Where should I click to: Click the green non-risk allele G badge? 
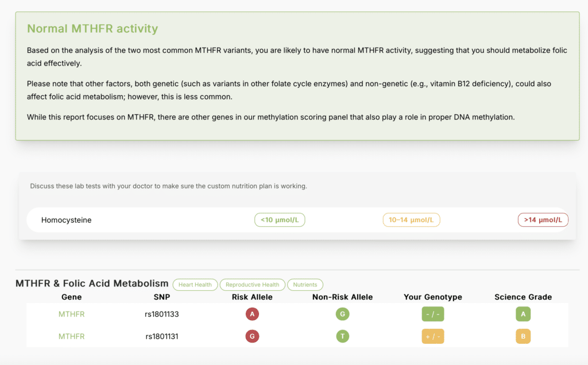(x=342, y=314)
